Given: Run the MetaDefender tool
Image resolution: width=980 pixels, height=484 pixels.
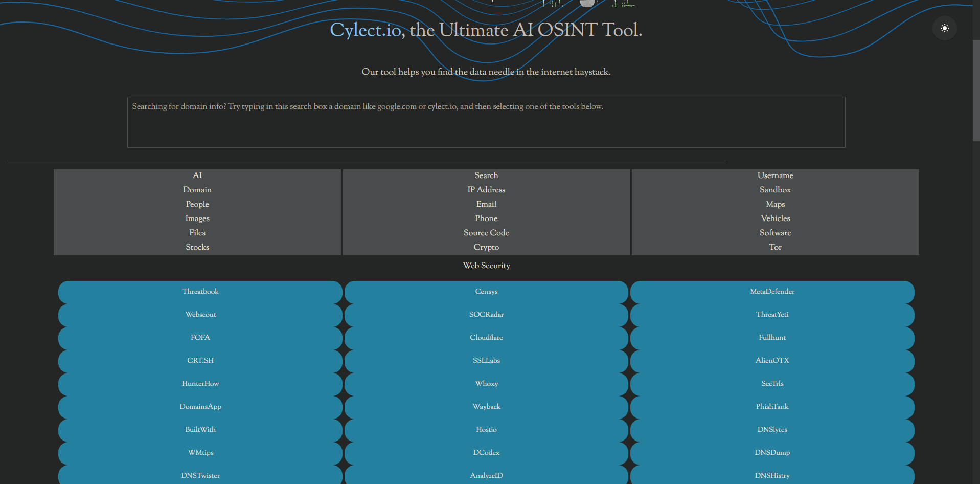Looking at the screenshot, I should click(772, 292).
